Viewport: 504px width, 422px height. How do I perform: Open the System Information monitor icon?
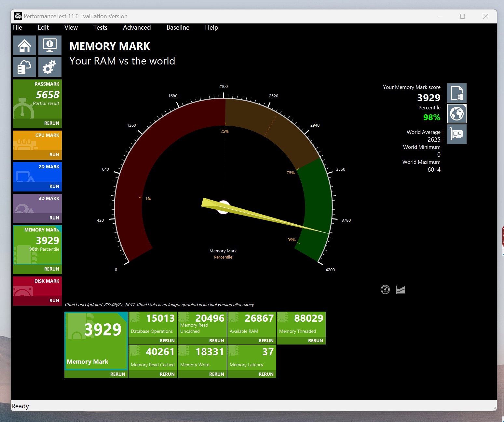click(x=50, y=46)
